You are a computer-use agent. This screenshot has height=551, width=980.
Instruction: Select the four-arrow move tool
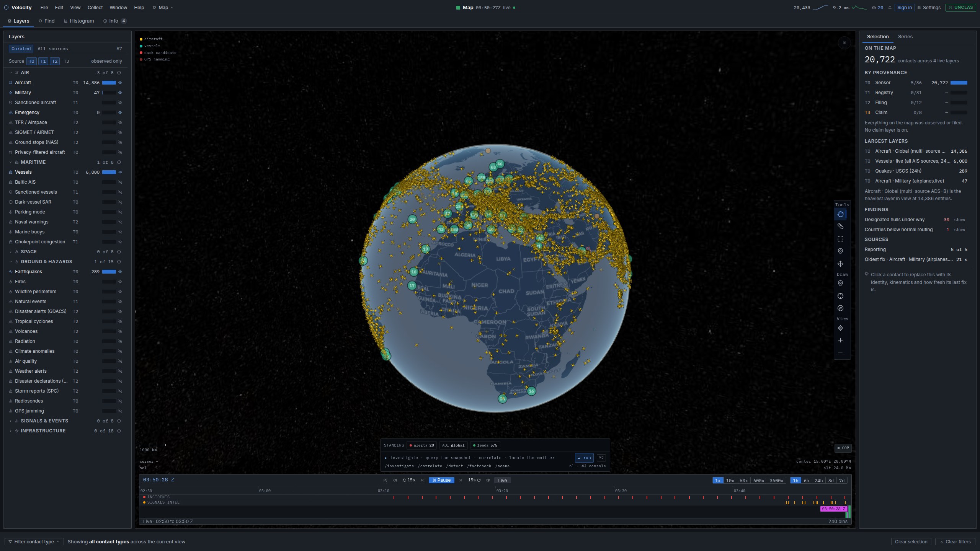[x=840, y=264]
